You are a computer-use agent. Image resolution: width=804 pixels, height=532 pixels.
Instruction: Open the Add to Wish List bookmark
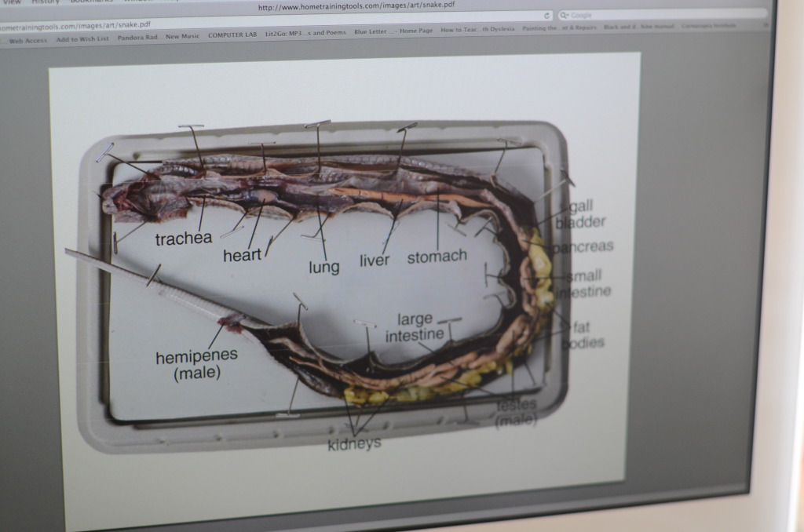tap(82, 39)
